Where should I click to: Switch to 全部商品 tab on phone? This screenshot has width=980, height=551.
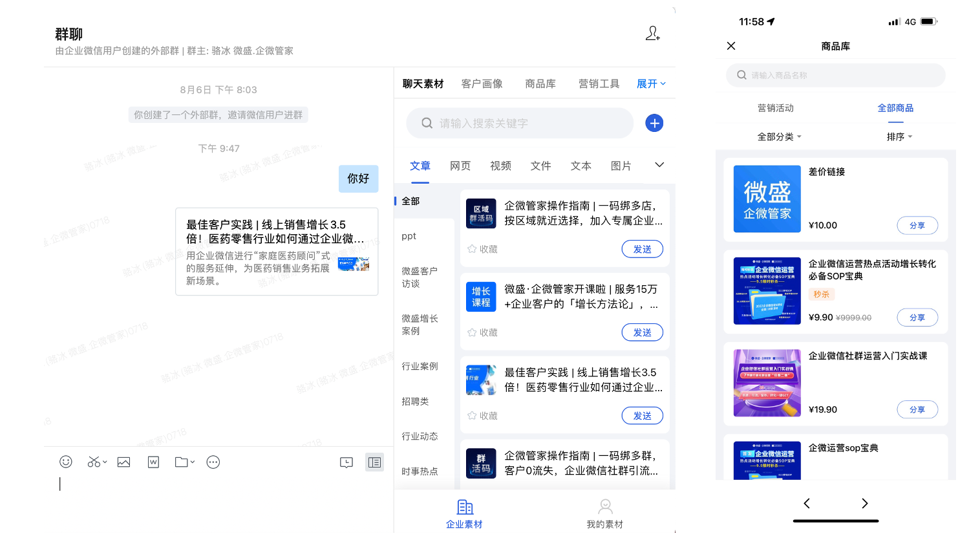895,108
